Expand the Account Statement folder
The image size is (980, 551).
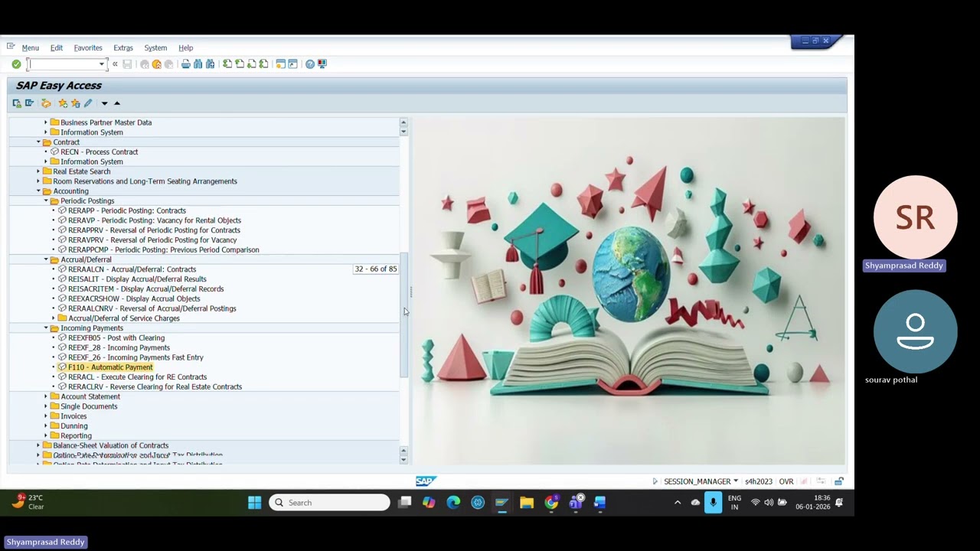46,396
